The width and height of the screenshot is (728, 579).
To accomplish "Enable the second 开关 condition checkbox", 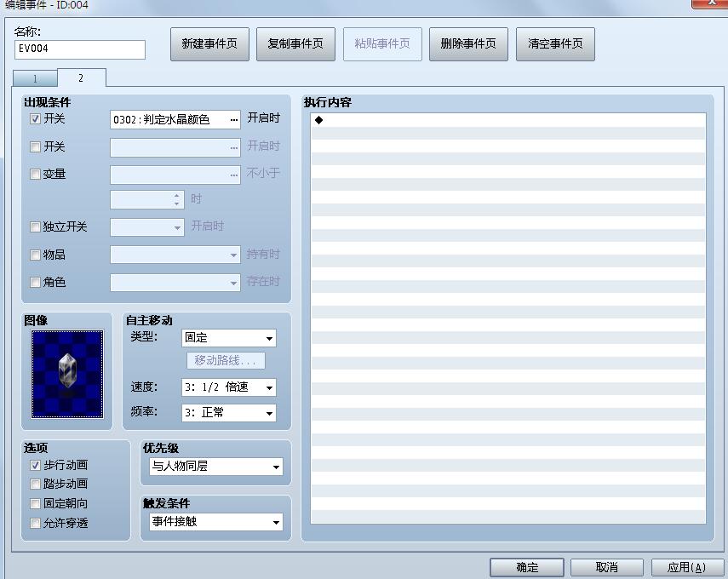I will (x=35, y=147).
